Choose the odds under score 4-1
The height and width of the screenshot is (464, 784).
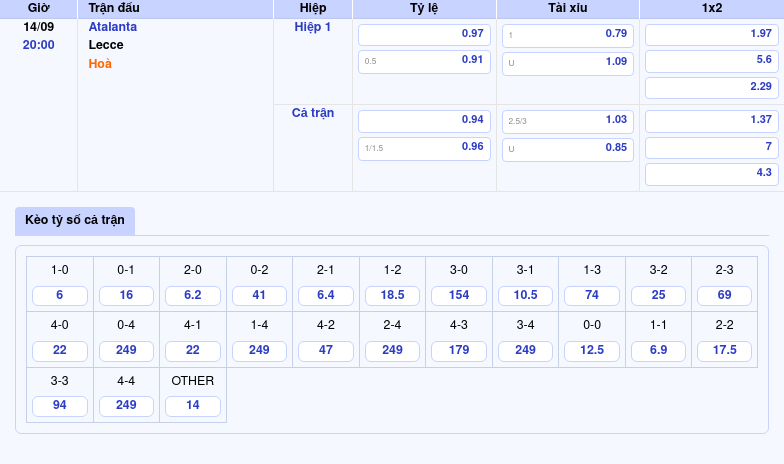pyautogui.click(x=192, y=350)
